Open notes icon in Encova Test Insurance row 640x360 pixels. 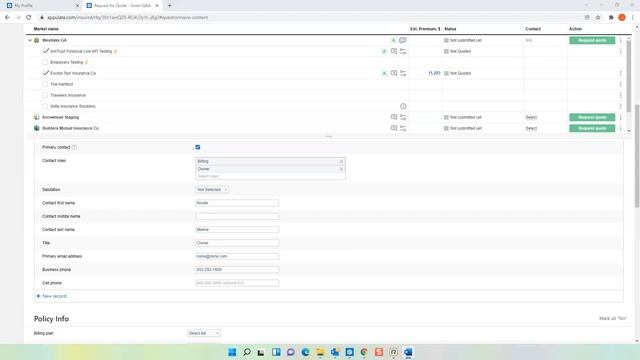tap(394, 73)
